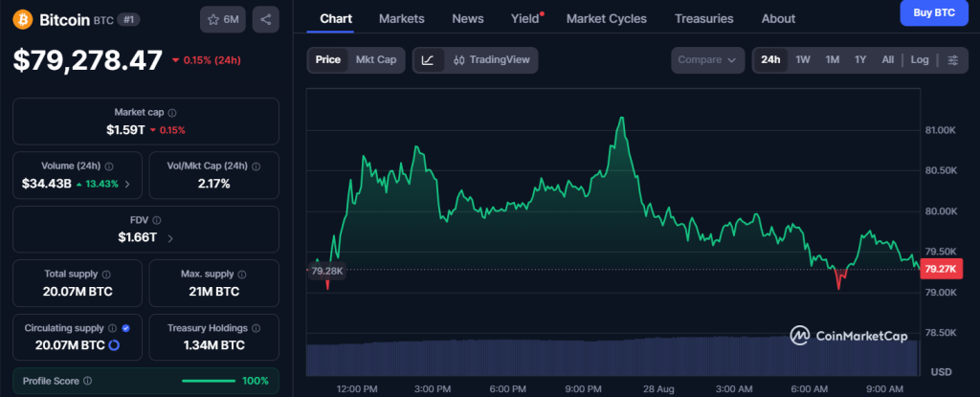The height and width of the screenshot is (397, 980).
Task: Toggle Mkt Cap chart view
Action: [376, 60]
